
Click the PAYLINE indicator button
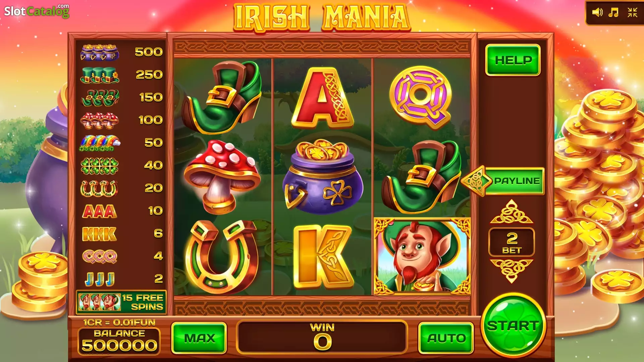pos(503,181)
